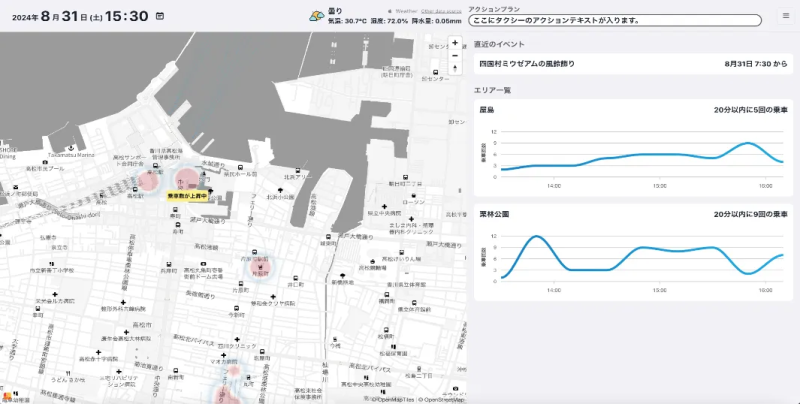800x404 pixels.
Task: Open the calendar date picker icon
Action: 160,16
